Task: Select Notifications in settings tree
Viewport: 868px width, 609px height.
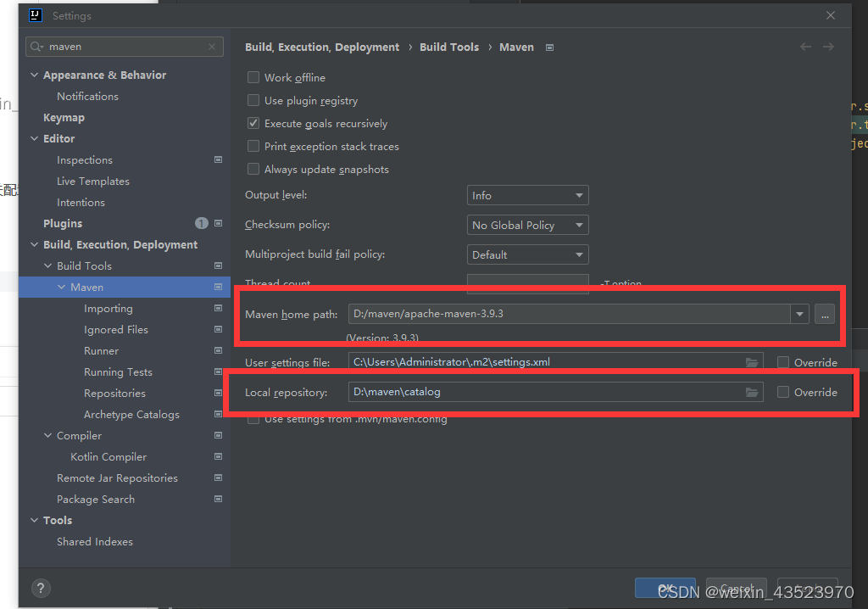Action: [87, 97]
